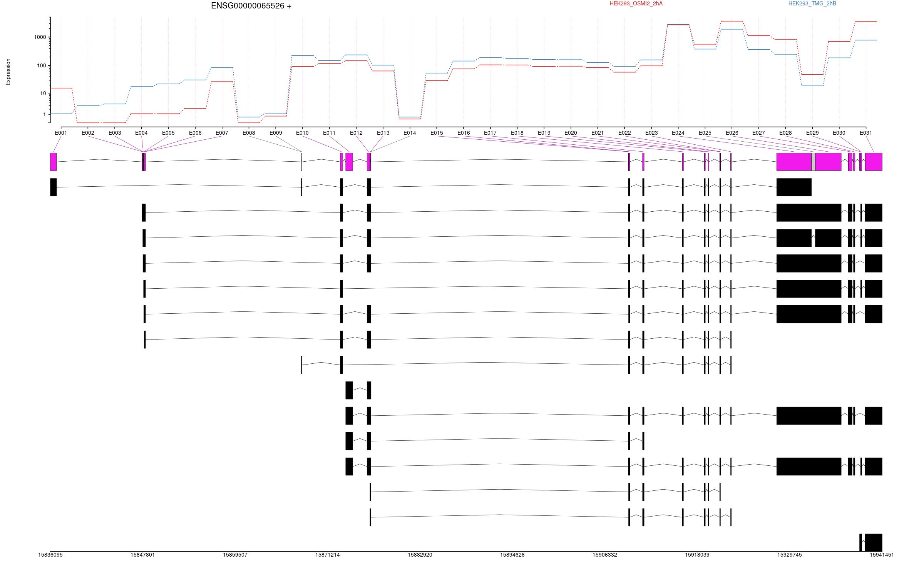The height and width of the screenshot is (562, 924).
Task: Click exon label E030
Action: point(839,133)
